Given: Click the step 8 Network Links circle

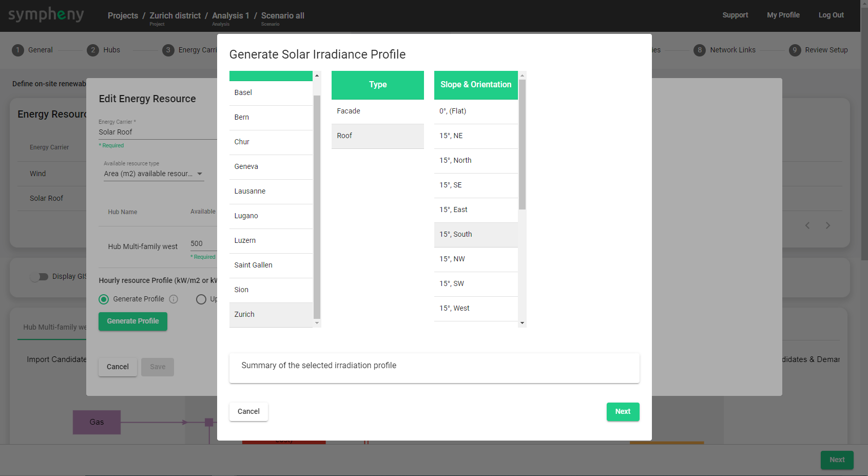Looking at the screenshot, I should coord(700,50).
